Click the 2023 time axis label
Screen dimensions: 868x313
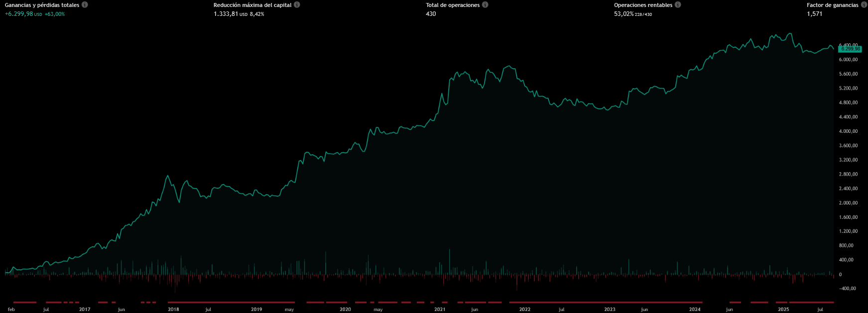click(x=610, y=310)
